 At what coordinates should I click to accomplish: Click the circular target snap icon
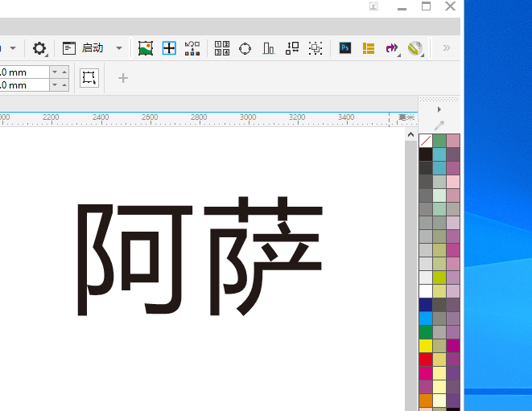[x=245, y=48]
